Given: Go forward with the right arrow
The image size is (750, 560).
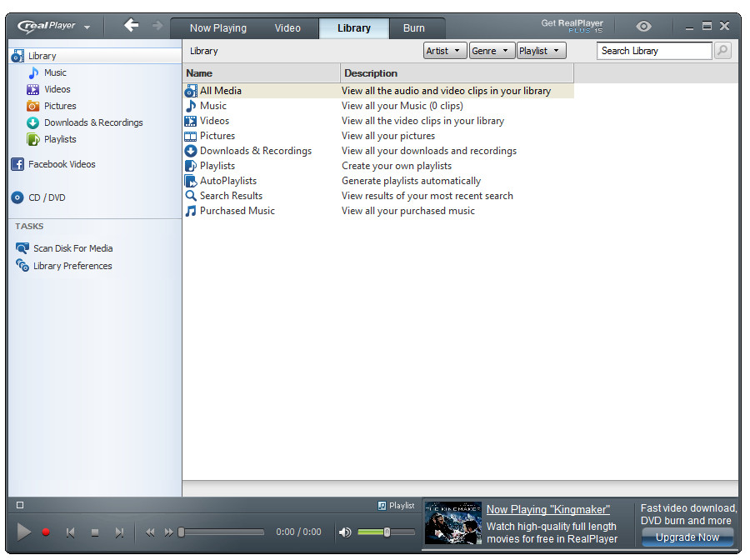Looking at the screenshot, I should point(157,25).
